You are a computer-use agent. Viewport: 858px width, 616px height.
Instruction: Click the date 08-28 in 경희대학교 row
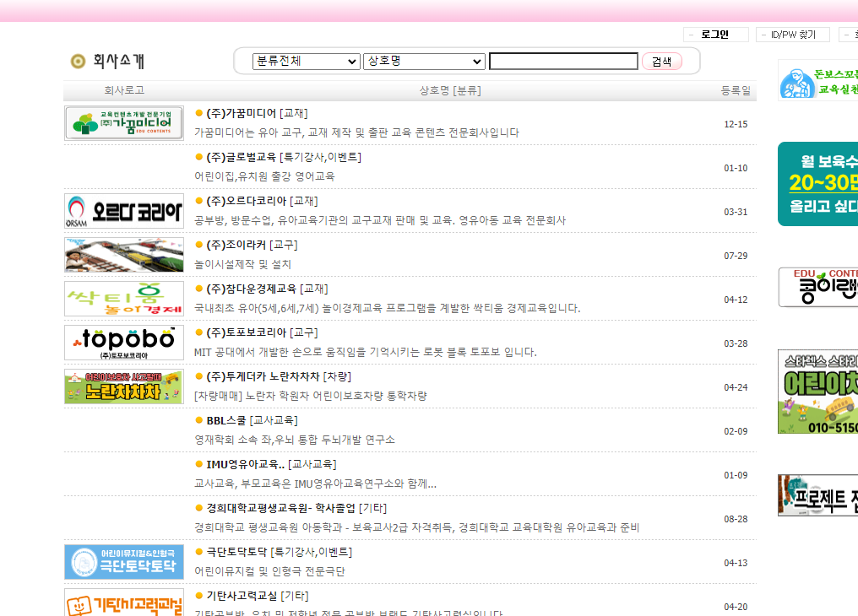tap(736, 519)
